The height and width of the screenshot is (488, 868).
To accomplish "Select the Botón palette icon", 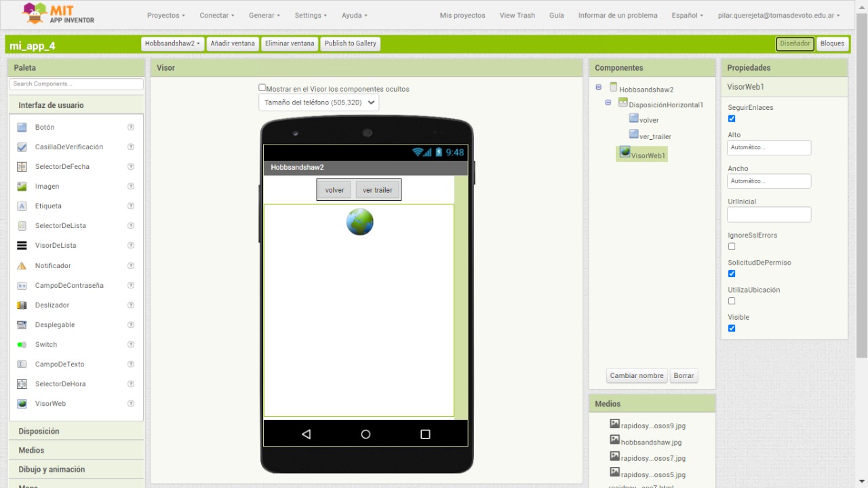I will 22,127.
